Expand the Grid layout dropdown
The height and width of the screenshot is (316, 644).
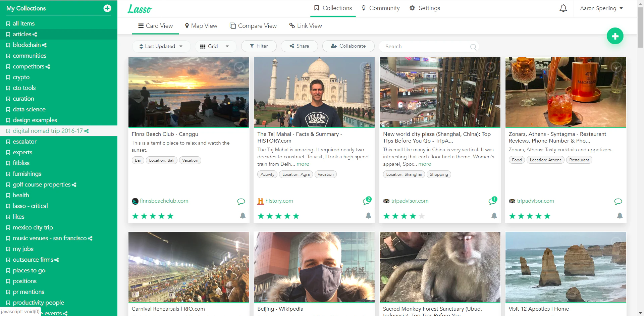(x=215, y=46)
